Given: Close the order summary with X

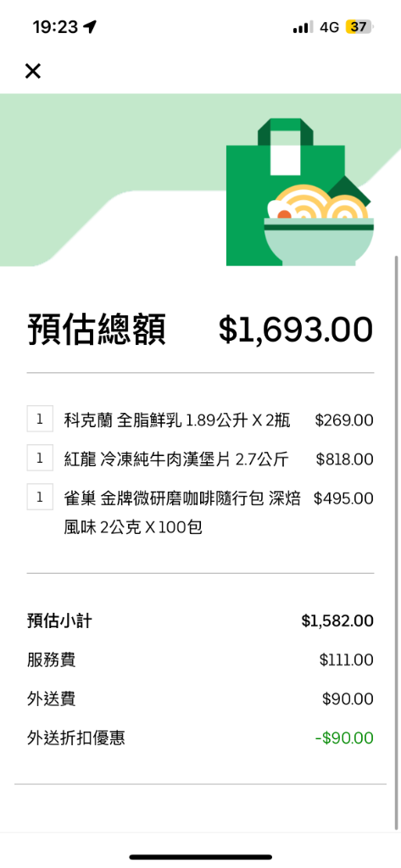Looking at the screenshot, I should click(33, 71).
